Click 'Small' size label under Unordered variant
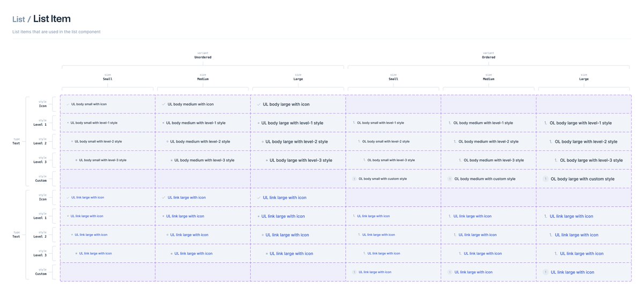 [108, 79]
